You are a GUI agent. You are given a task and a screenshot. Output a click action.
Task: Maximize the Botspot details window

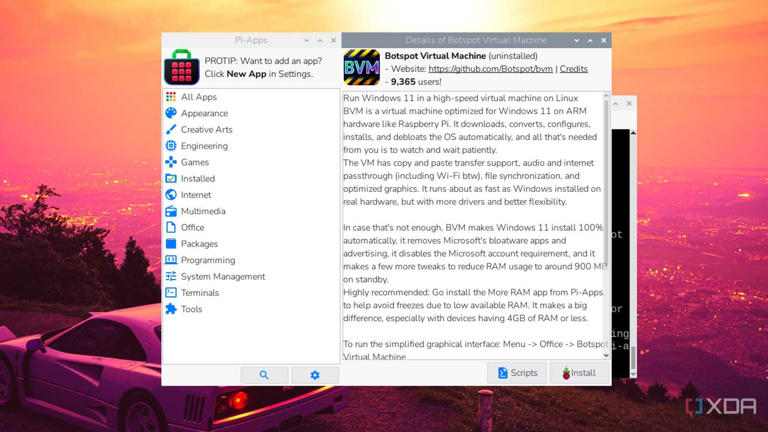tap(590, 40)
